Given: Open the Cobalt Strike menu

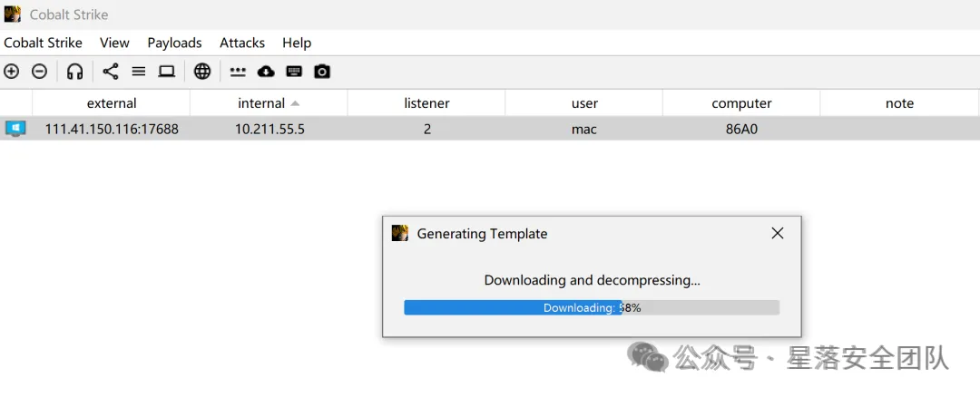Looking at the screenshot, I should click(x=43, y=43).
